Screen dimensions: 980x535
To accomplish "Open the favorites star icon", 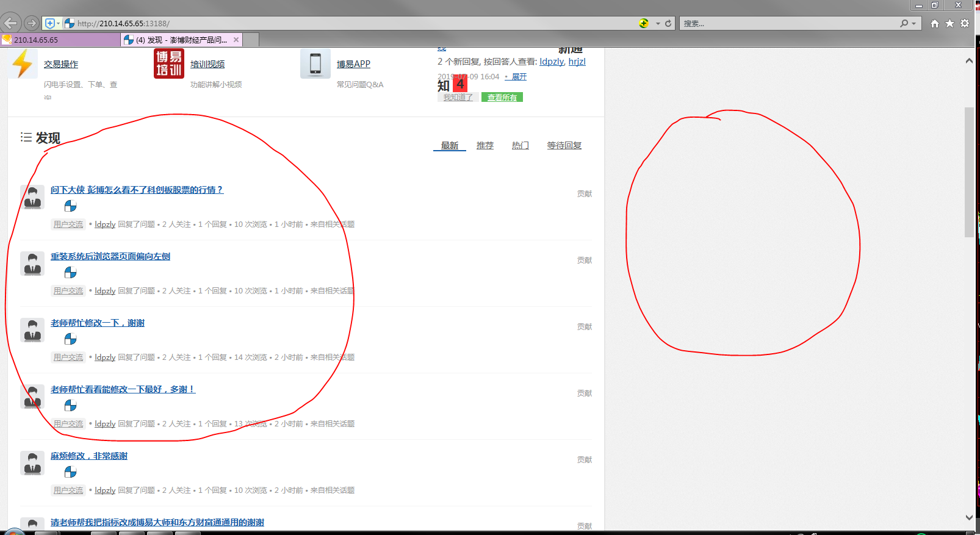I will 949,23.
